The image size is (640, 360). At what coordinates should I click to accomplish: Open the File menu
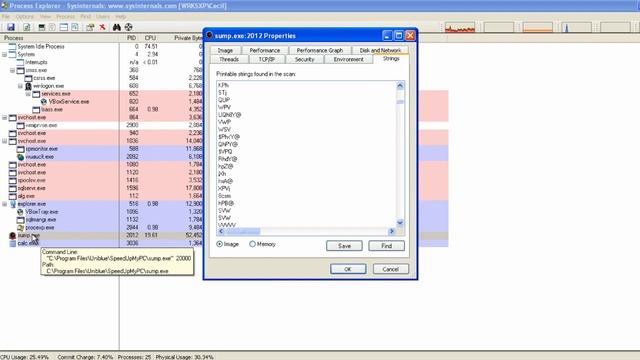6,17
